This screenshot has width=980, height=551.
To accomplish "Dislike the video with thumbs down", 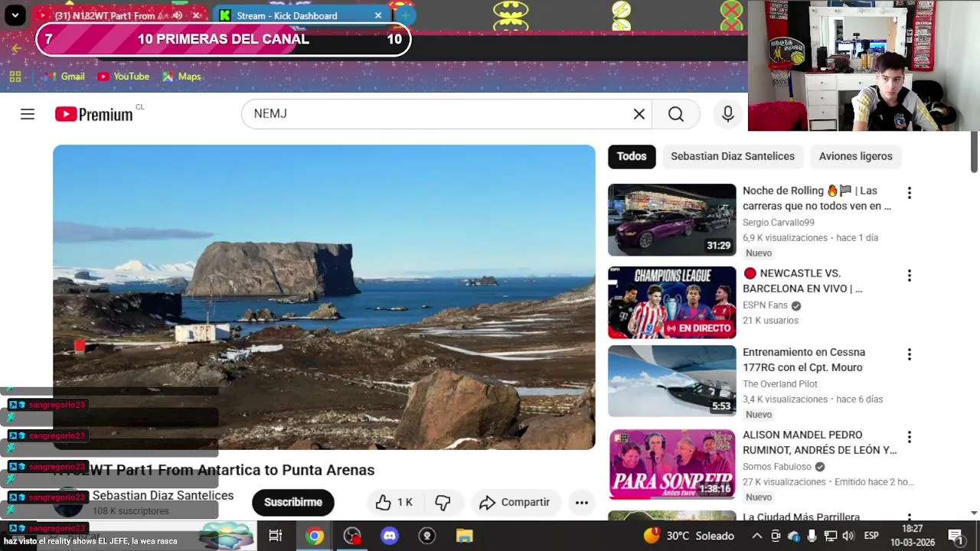I will pos(443,502).
